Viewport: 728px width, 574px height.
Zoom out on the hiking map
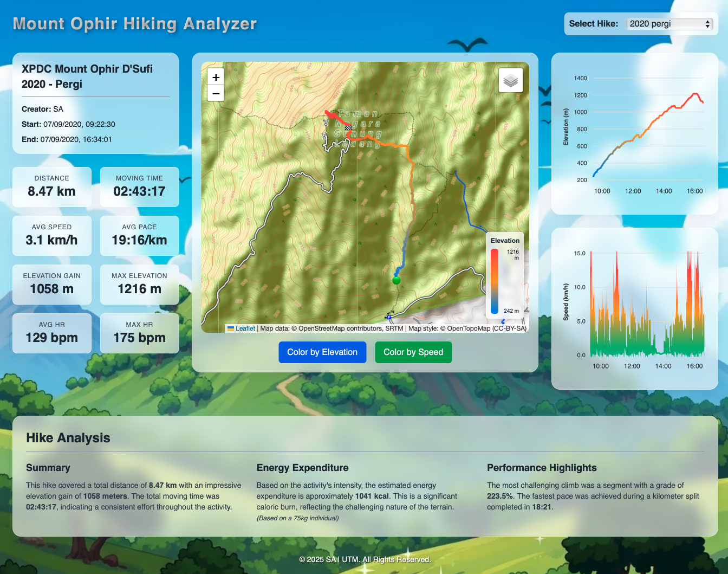[x=216, y=94]
